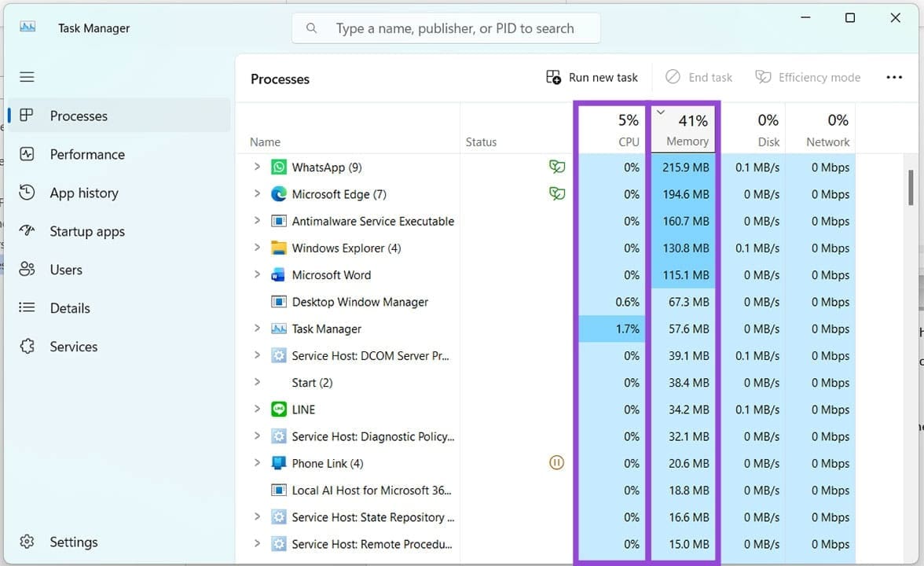Open the Services section icon
The height and width of the screenshot is (566, 924).
click(x=27, y=346)
